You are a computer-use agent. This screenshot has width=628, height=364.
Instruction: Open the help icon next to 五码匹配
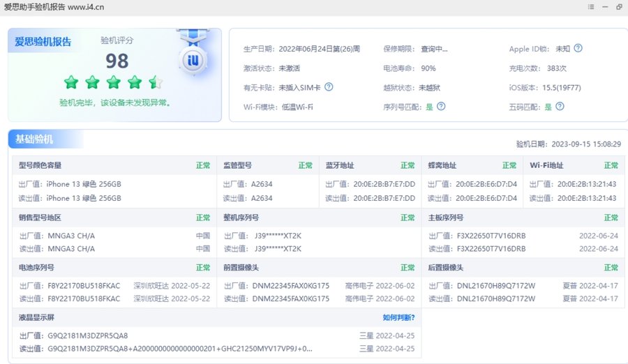click(x=560, y=106)
